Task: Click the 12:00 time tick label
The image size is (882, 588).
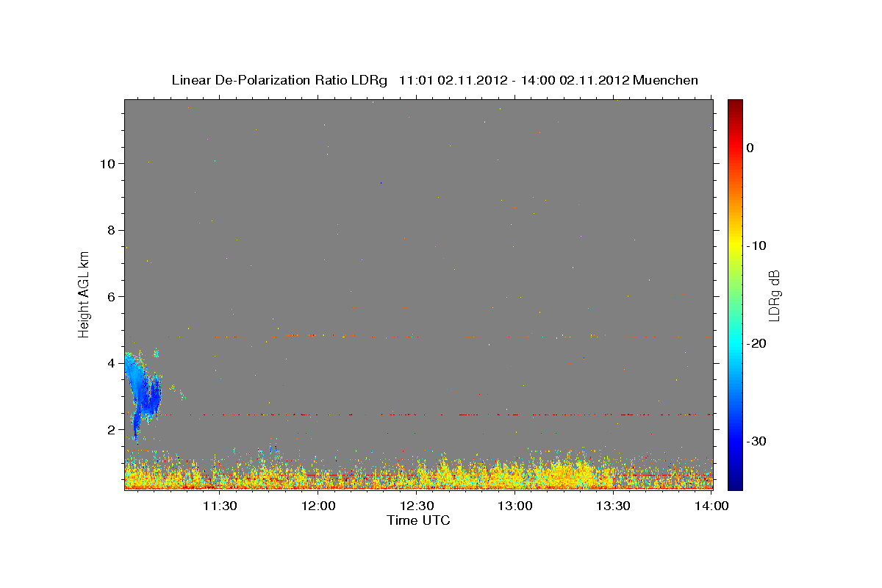Action: pos(319,506)
